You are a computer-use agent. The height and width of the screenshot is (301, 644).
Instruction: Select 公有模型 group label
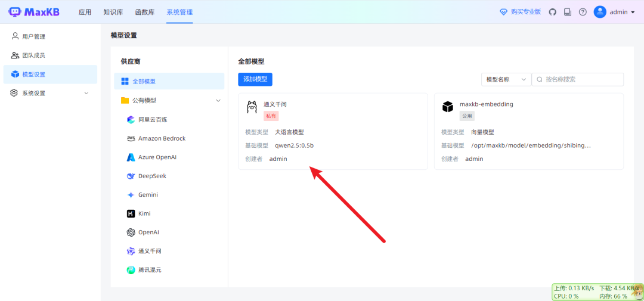144,100
